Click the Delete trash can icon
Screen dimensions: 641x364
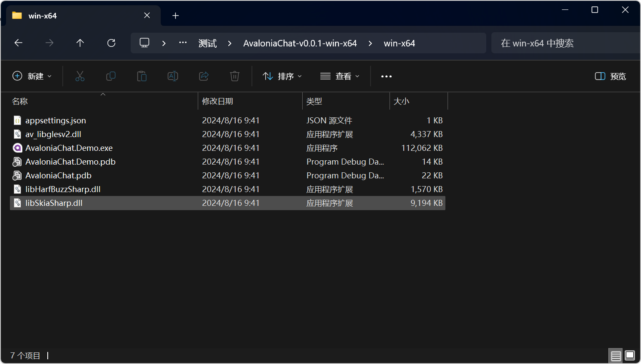pos(235,76)
